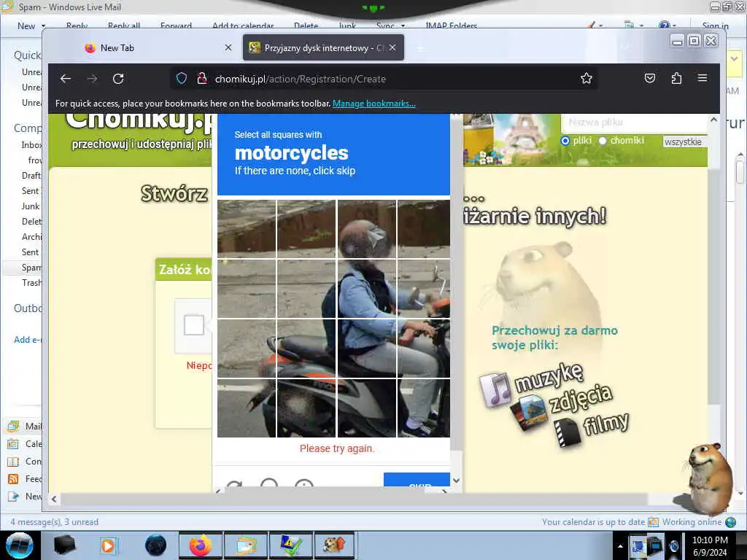
Task: Select the chomiki radio button
Action: click(x=603, y=141)
